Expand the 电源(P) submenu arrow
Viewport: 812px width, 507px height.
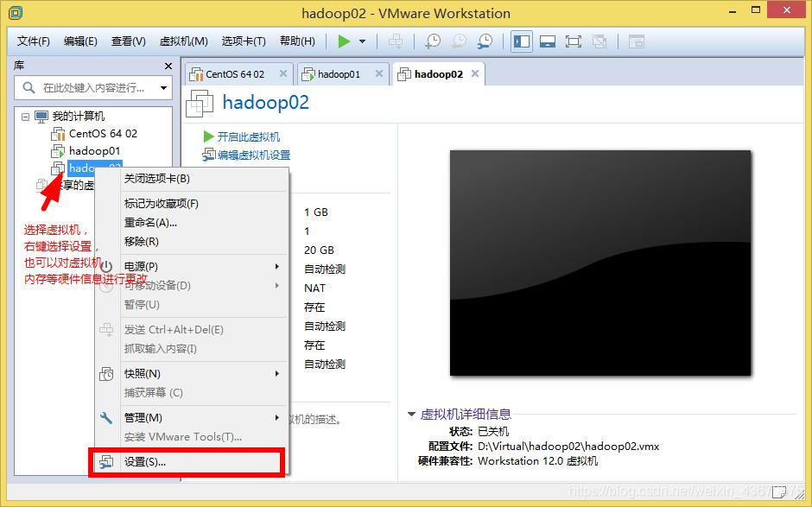point(277,267)
